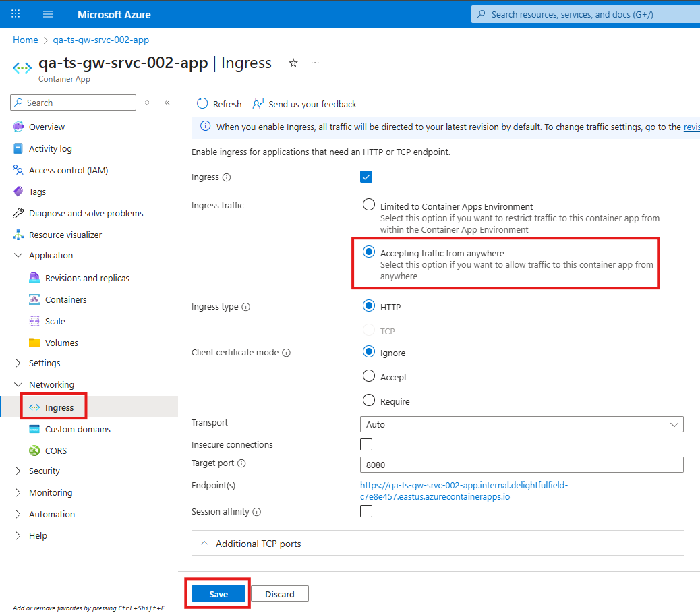Expand the Settings section

pos(18,363)
